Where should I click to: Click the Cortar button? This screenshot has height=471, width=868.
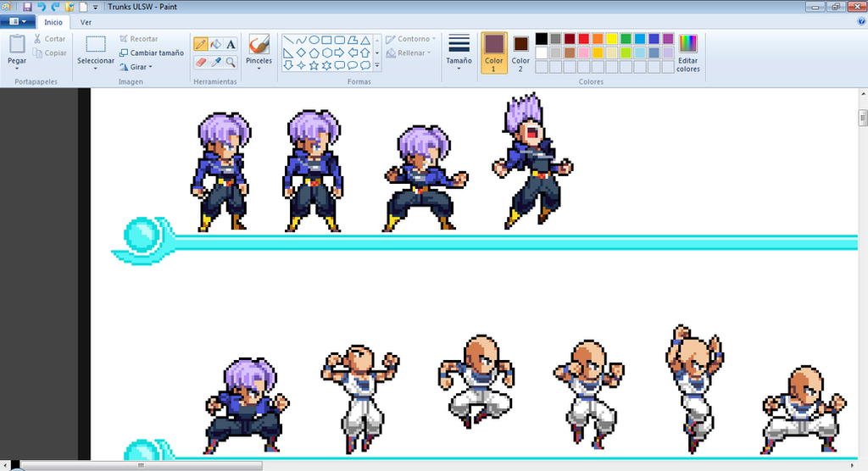pyautogui.click(x=49, y=39)
